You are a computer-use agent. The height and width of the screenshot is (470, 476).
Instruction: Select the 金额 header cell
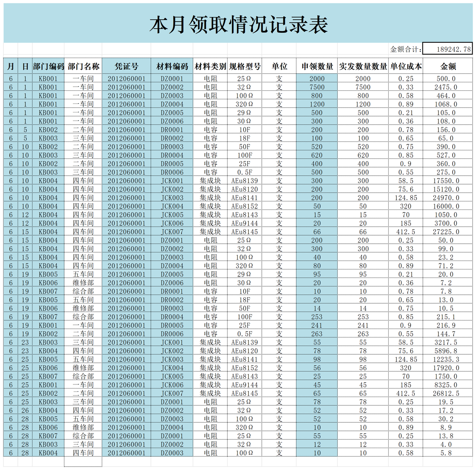448,66
